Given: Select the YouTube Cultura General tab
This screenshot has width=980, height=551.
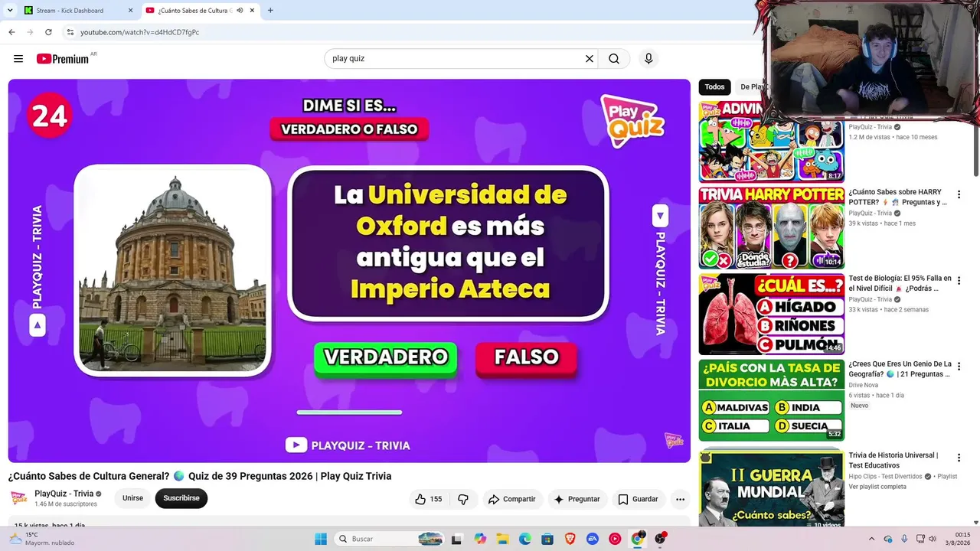Looking at the screenshot, I should 200,11.
